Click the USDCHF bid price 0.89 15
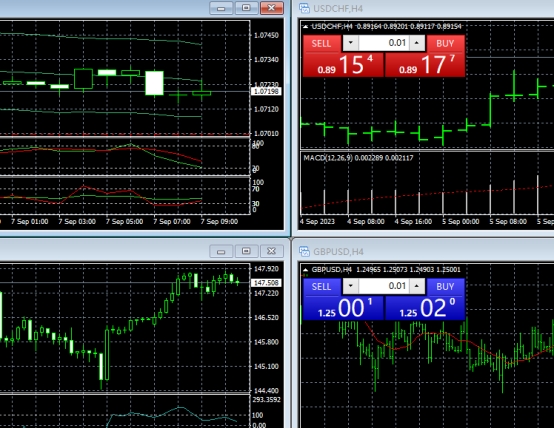Screen dimensions: 554x429 click(343, 65)
